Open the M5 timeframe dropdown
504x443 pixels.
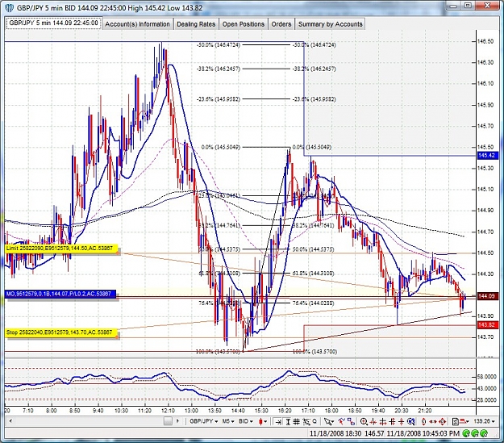[x=228, y=421]
